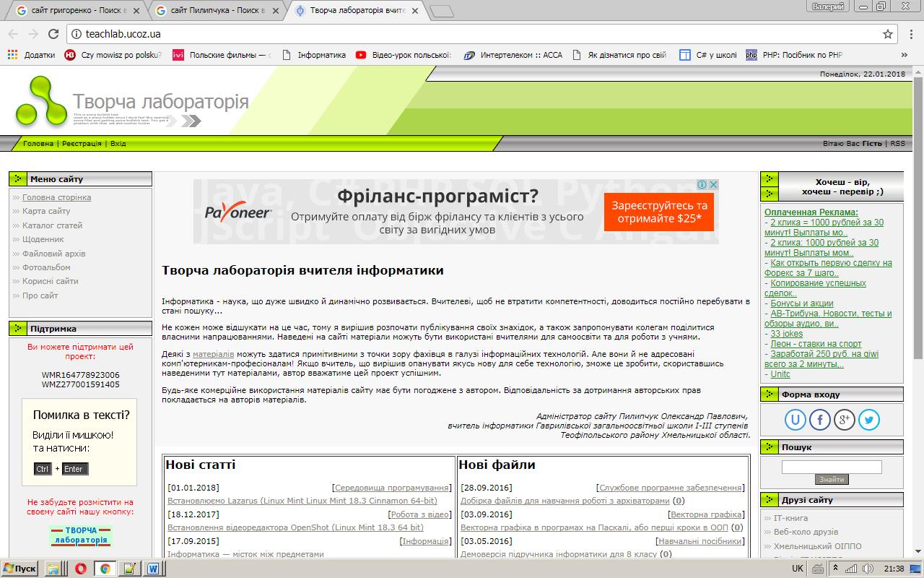Click the green site logo
The height and width of the screenshot is (578, 924).
(40, 100)
